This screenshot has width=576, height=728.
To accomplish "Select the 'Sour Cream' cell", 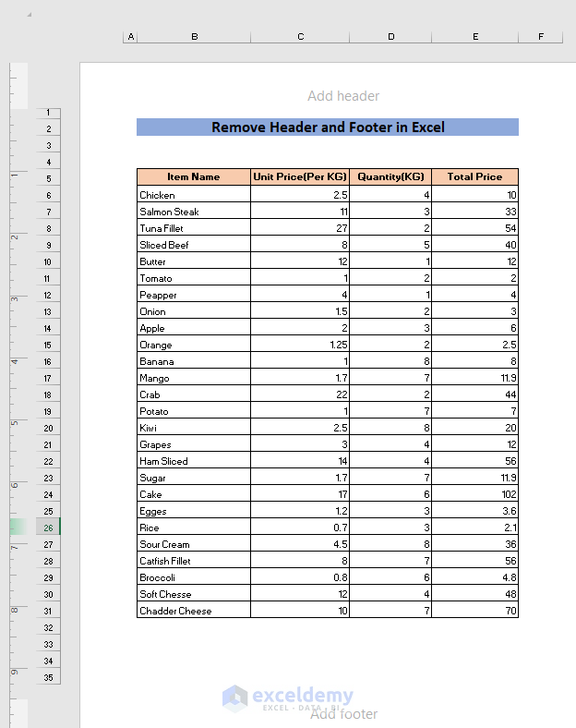I will pos(194,544).
